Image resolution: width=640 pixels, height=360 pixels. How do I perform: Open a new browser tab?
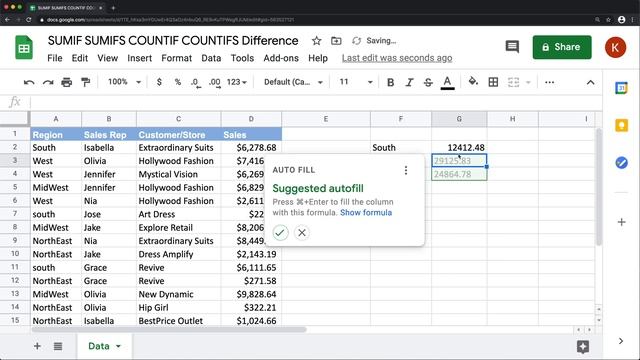(x=113, y=7)
